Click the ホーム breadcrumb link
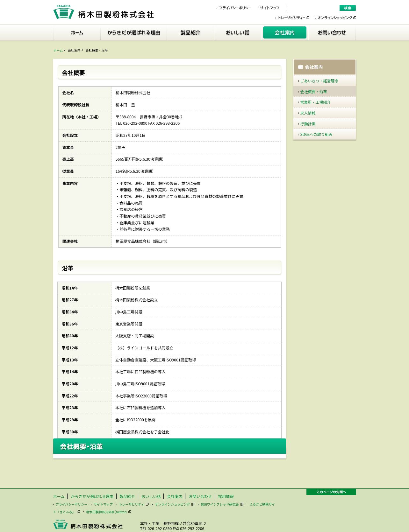 point(58,50)
